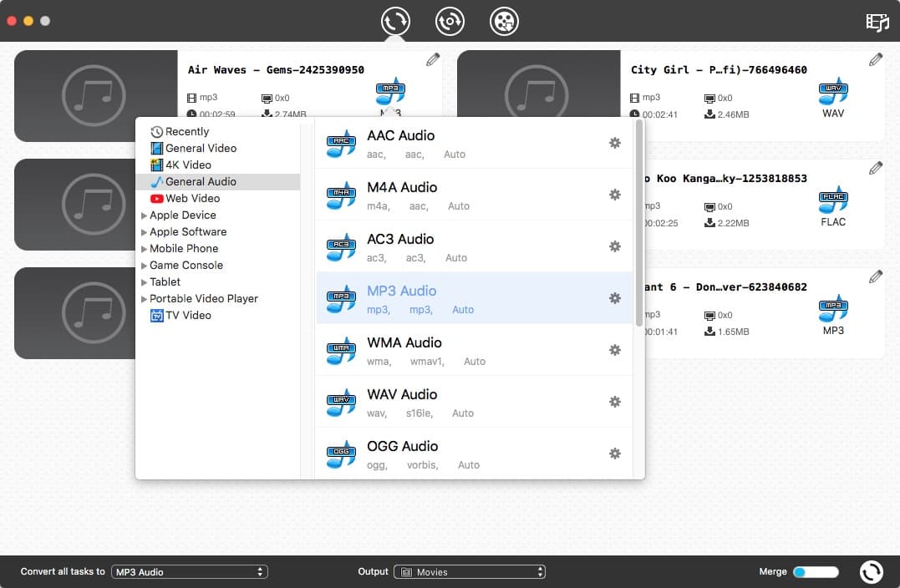Expand the Apple Device category
This screenshot has height=588, width=900.
click(145, 215)
